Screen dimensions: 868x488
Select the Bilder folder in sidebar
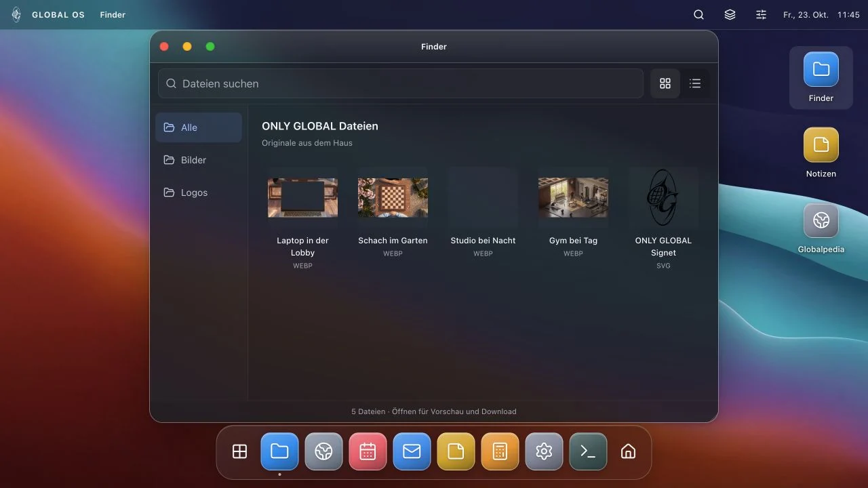coord(199,160)
